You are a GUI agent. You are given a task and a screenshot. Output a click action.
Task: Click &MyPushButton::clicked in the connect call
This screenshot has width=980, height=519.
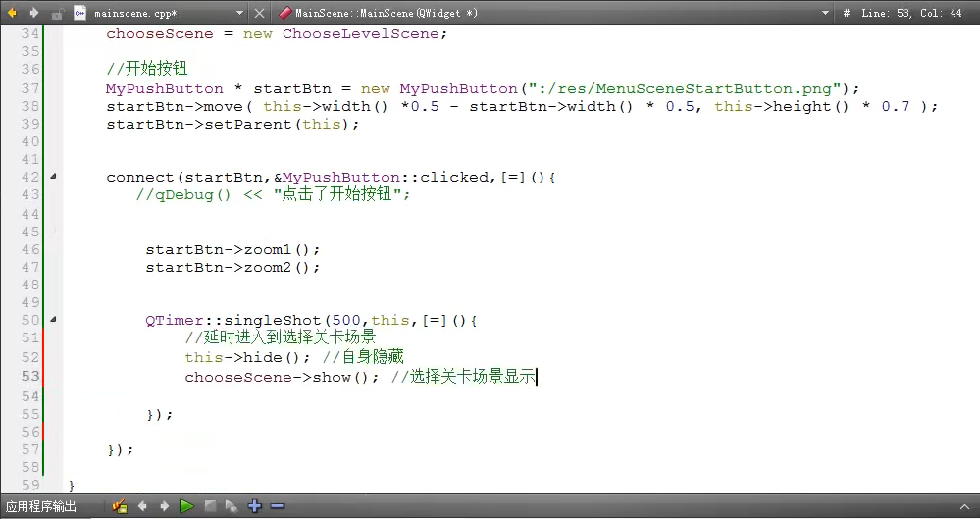pyautogui.click(x=381, y=177)
